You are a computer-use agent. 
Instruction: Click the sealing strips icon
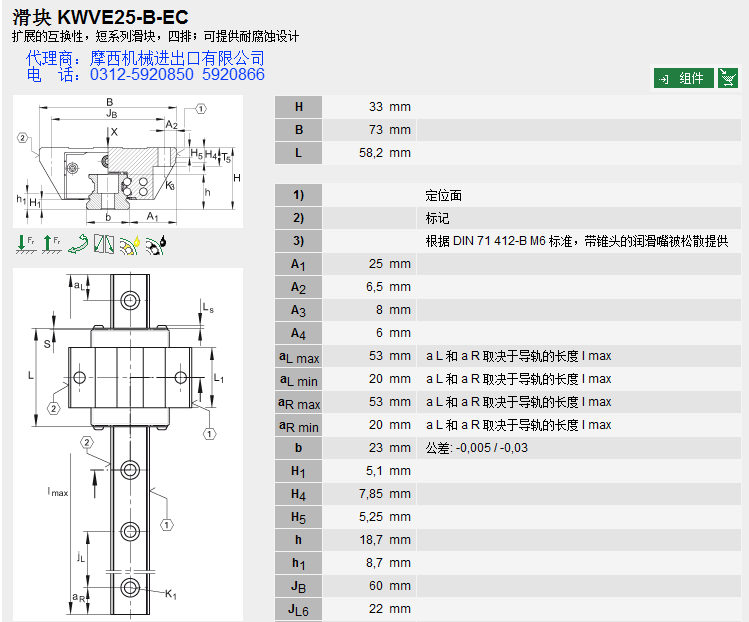pyautogui.click(x=103, y=243)
